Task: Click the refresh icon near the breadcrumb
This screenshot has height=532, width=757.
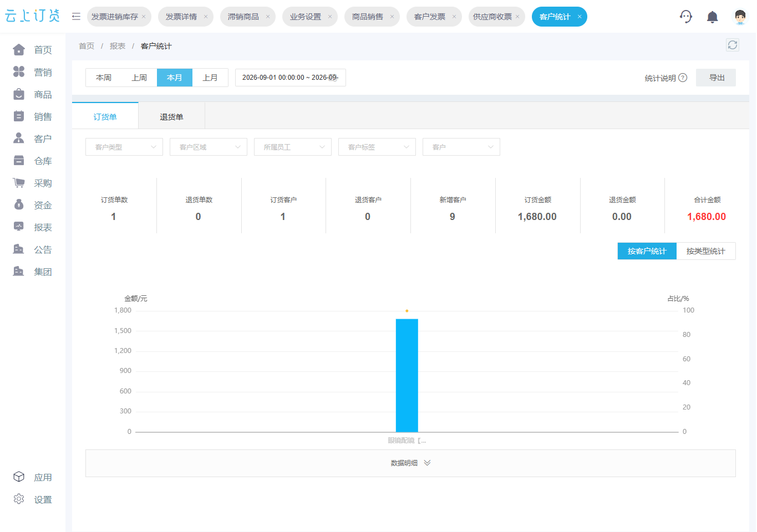Action: pyautogui.click(x=733, y=45)
